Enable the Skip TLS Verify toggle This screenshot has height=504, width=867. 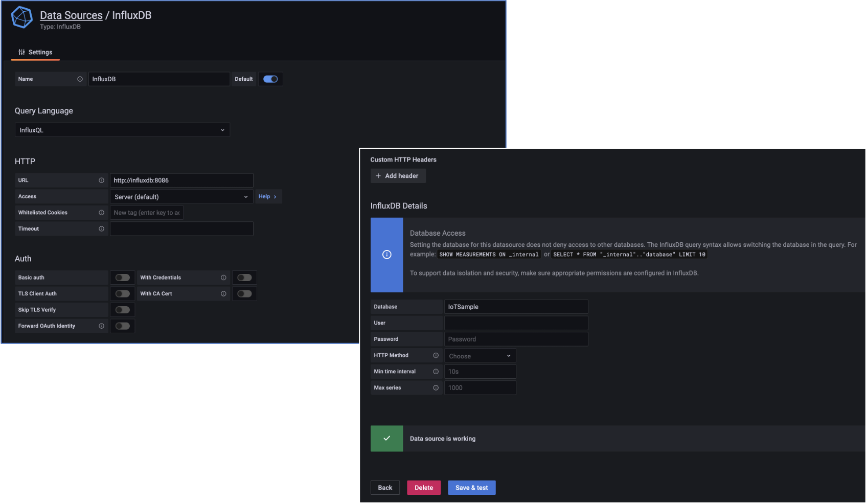coord(123,310)
